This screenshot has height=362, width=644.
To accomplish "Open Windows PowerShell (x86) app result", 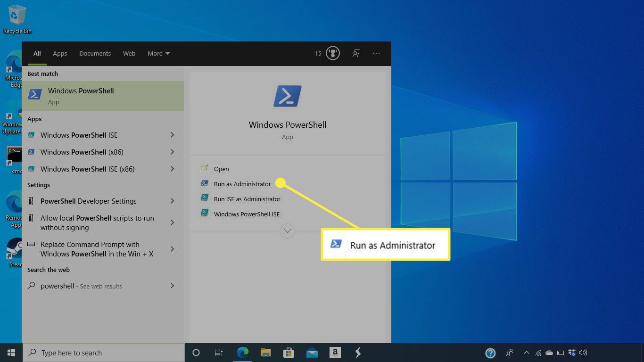I will tap(103, 152).
